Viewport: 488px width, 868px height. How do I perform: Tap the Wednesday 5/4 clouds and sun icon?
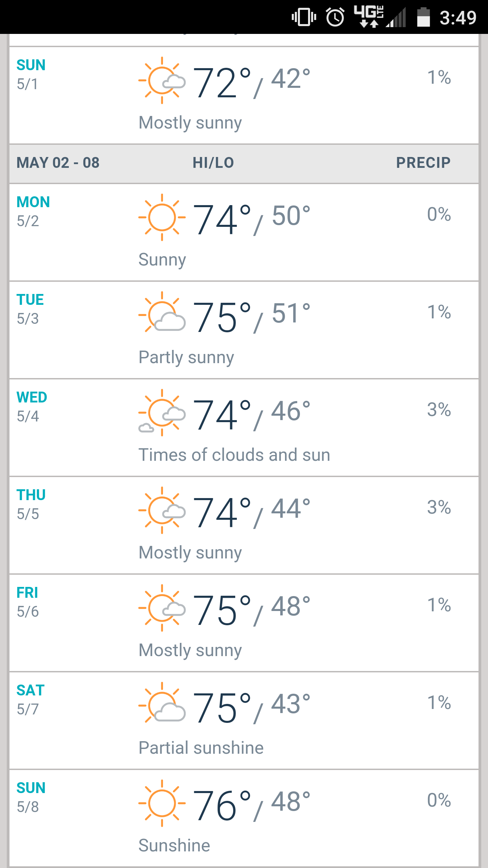coord(162,413)
